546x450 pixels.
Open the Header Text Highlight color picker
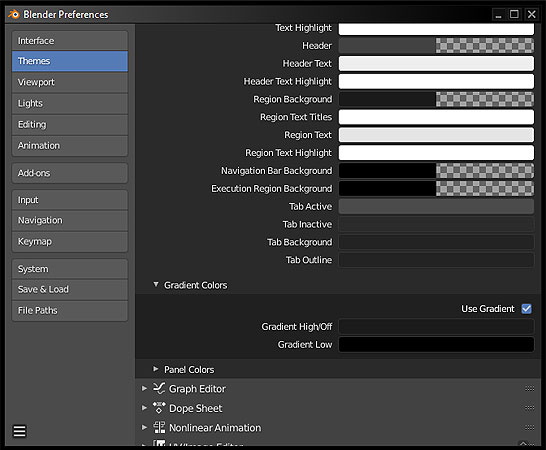(x=436, y=81)
